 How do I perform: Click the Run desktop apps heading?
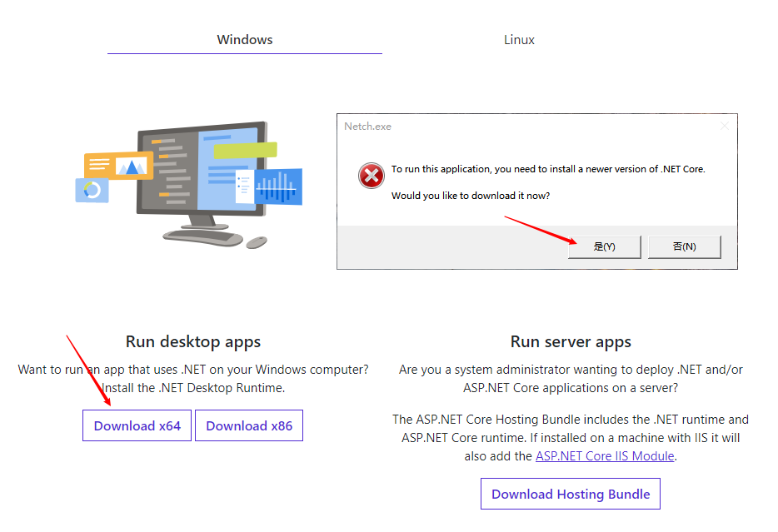tap(193, 342)
